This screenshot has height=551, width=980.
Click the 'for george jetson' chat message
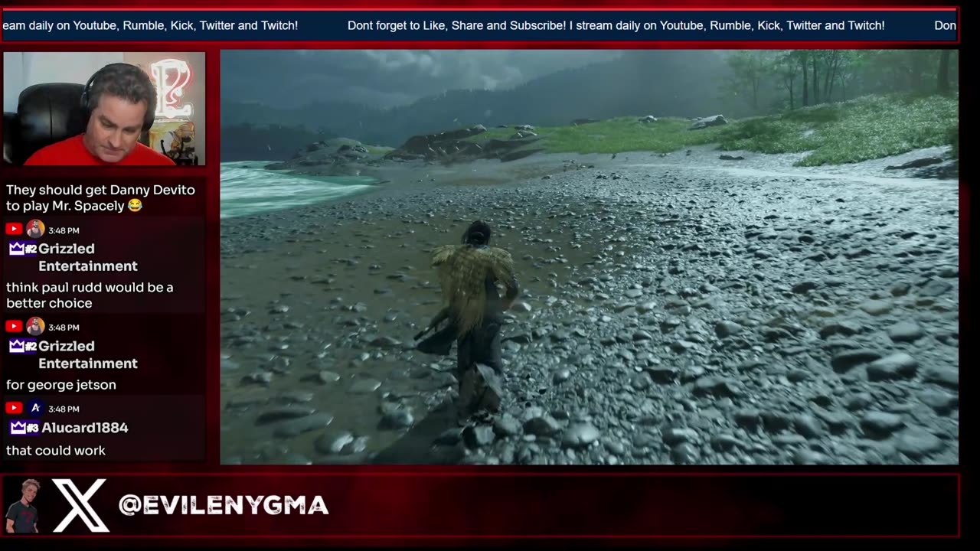point(61,385)
